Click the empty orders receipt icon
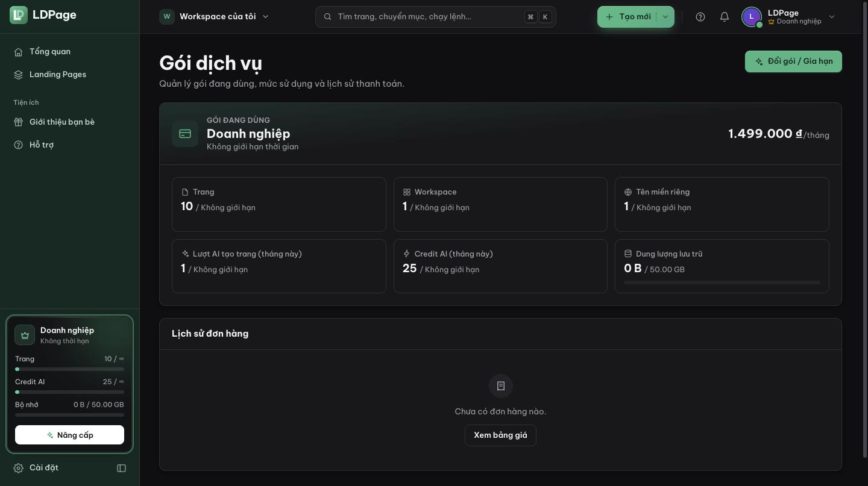The width and height of the screenshot is (868, 486). tap(501, 386)
